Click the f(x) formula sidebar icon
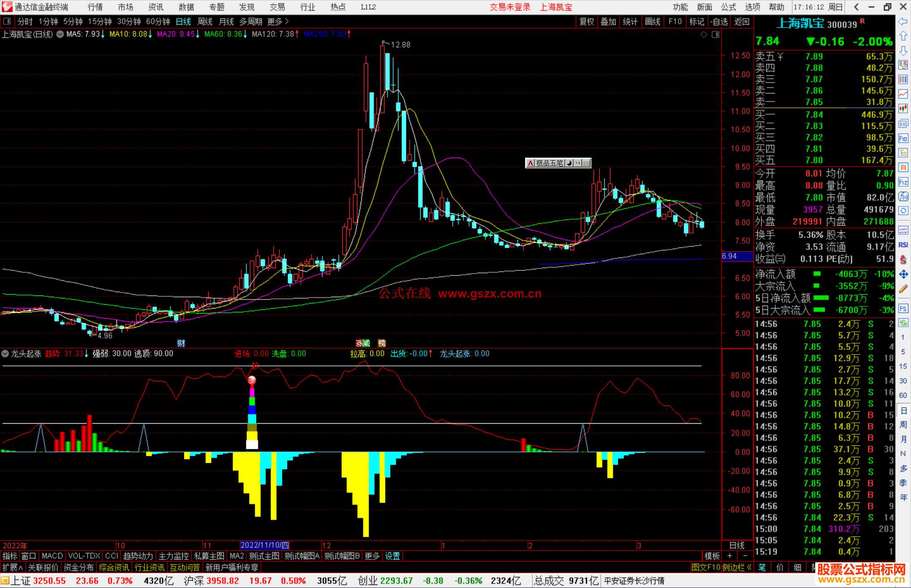This screenshot has width=911, height=588. point(903,197)
